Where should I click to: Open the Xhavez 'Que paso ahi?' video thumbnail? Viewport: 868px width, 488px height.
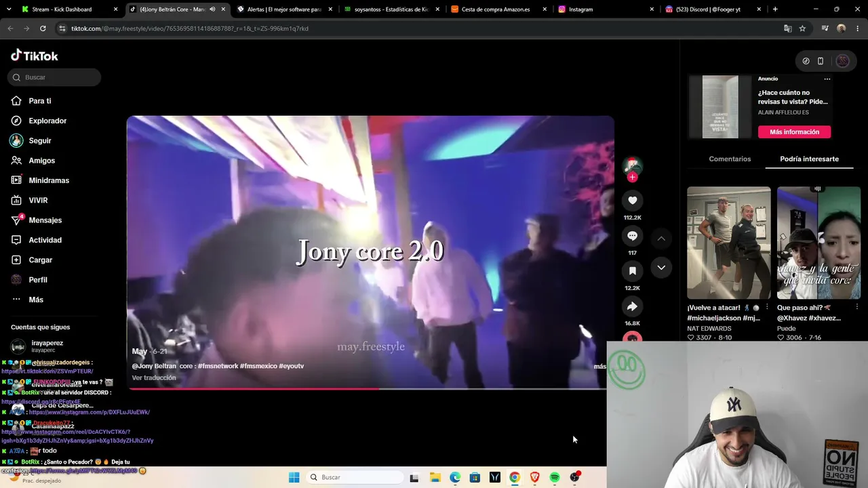818,243
